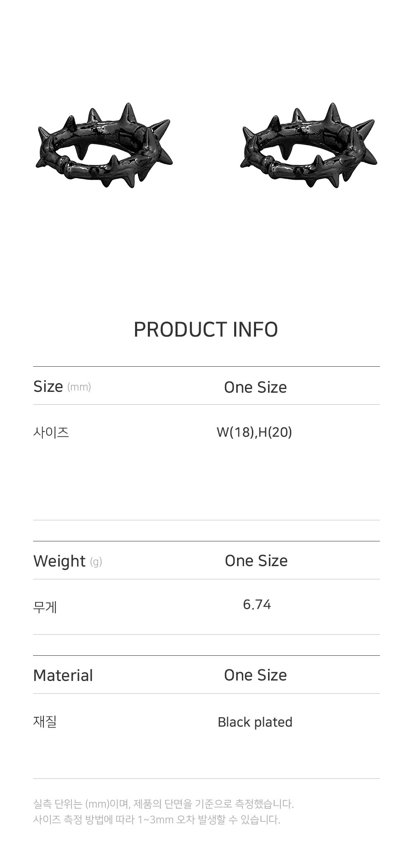Image resolution: width=413 pixels, height=868 pixels.
Task: Select the 무게 label
Action: [45, 607]
